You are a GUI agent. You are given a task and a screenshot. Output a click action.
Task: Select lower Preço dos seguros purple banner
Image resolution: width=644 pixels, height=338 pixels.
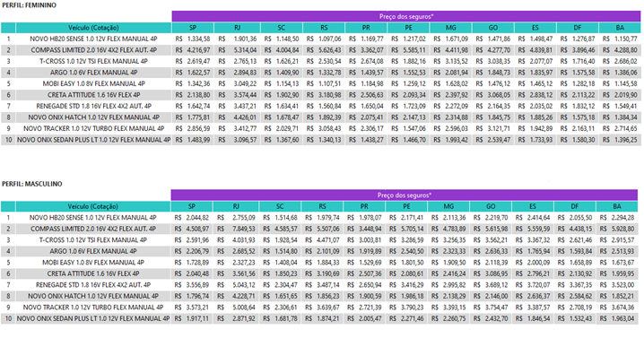[x=405, y=195]
